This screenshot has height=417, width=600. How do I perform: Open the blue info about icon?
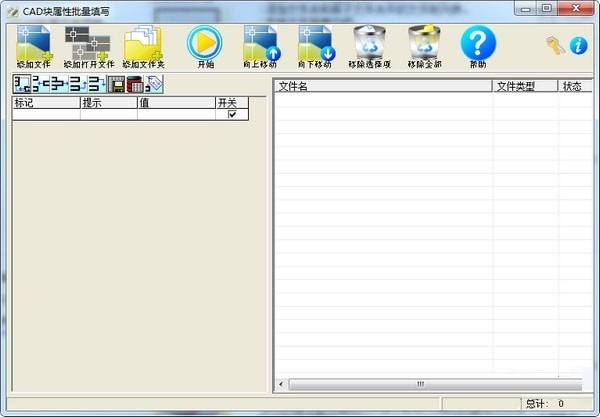point(578,46)
